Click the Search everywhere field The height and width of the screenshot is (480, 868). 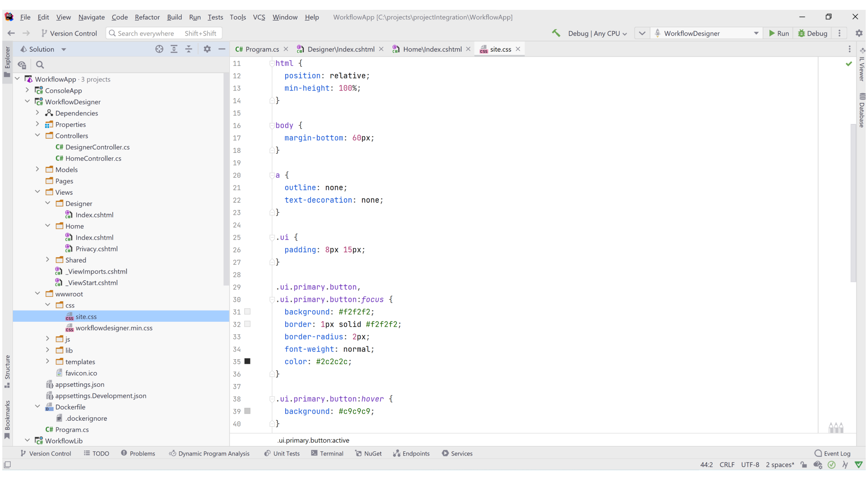point(164,33)
